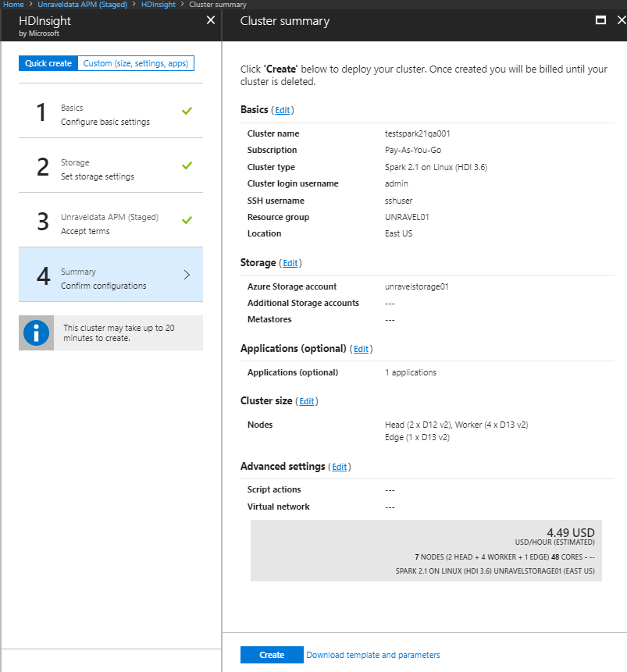Go to Home in breadcrumb
The image size is (627, 672).
tap(13, 4)
